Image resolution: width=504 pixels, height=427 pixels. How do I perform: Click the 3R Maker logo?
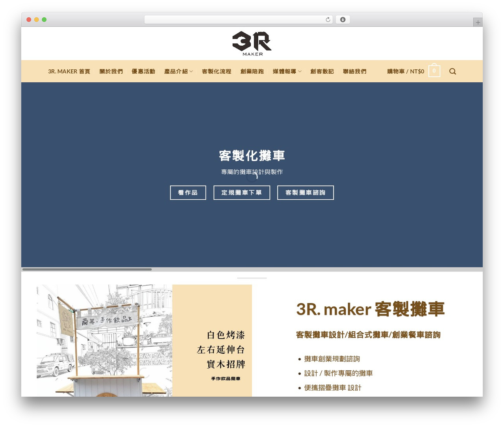click(252, 43)
